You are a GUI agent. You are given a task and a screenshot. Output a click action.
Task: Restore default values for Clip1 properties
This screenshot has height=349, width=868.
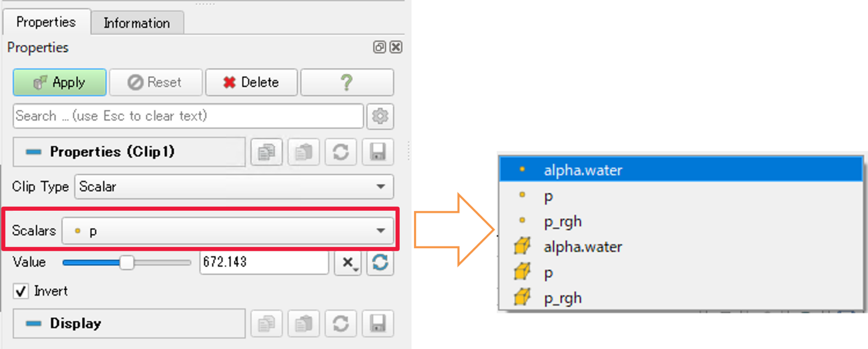tap(341, 152)
